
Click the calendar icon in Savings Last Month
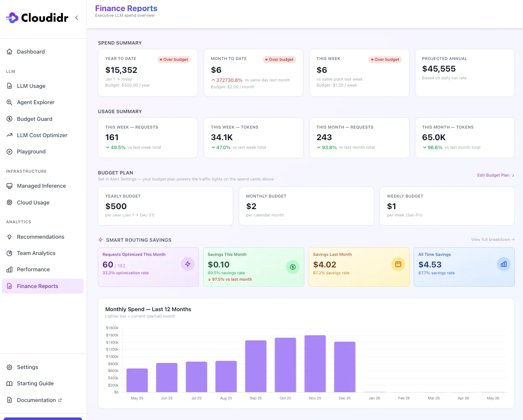tap(398, 264)
